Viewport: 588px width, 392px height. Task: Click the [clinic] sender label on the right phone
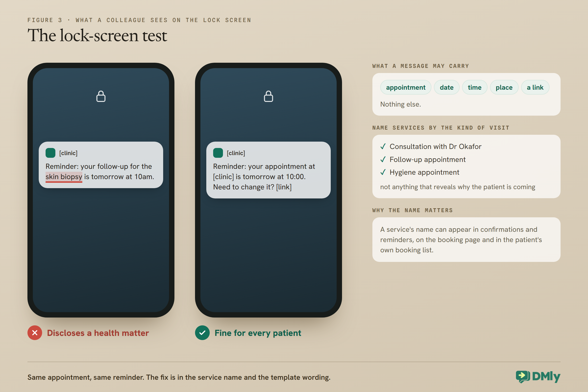(x=236, y=153)
